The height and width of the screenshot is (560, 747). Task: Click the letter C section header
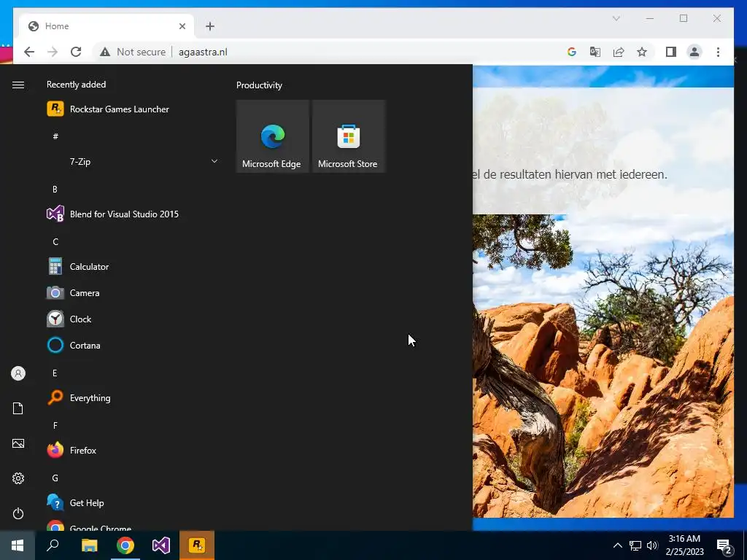pyautogui.click(x=55, y=242)
